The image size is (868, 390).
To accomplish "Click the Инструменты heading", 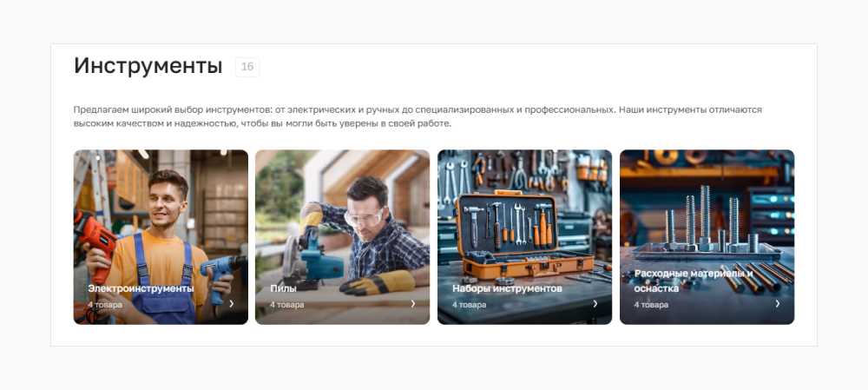I will [148, 66].
